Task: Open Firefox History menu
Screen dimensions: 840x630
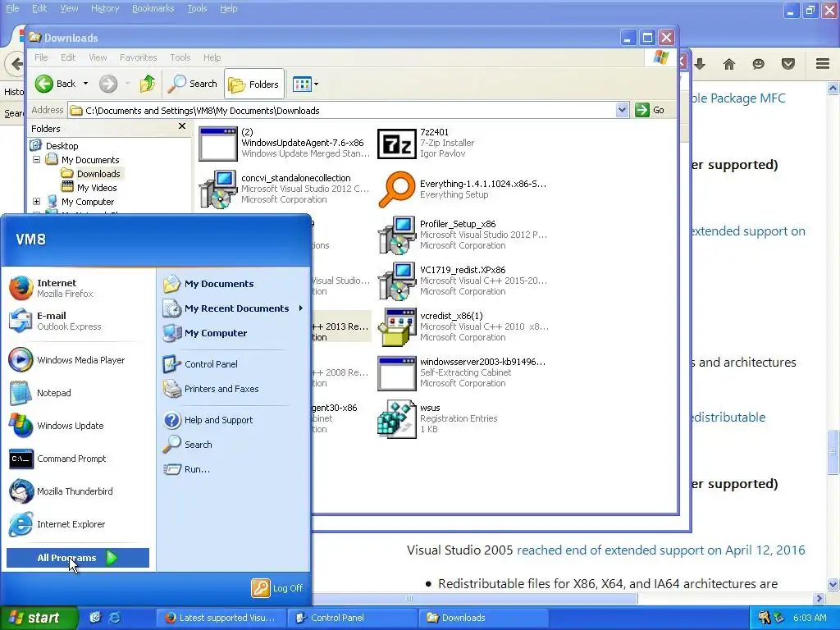Action: click(x=104, y=8)
